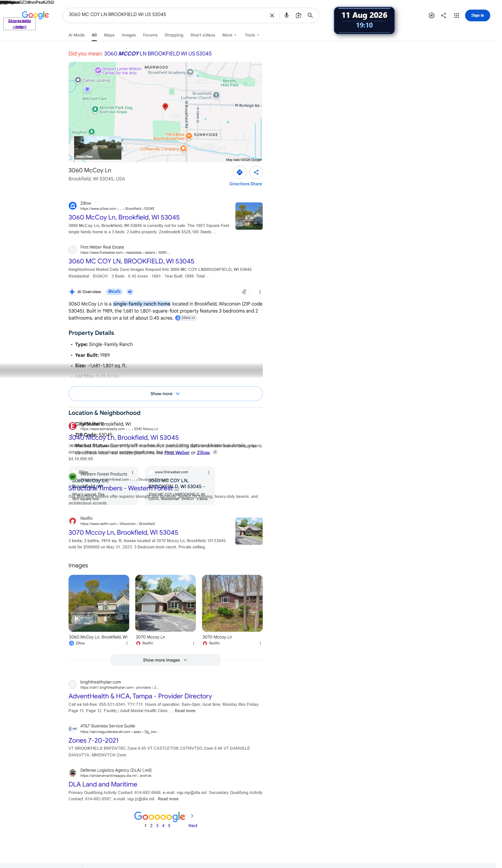Viewport: 502px width, 868px height.
Task: Open the Google apps grid icon
Action: click(457, 16)
